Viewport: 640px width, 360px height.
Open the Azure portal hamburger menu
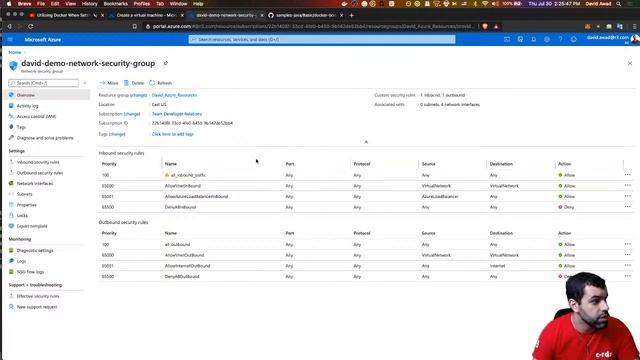[x=10, y=40]
